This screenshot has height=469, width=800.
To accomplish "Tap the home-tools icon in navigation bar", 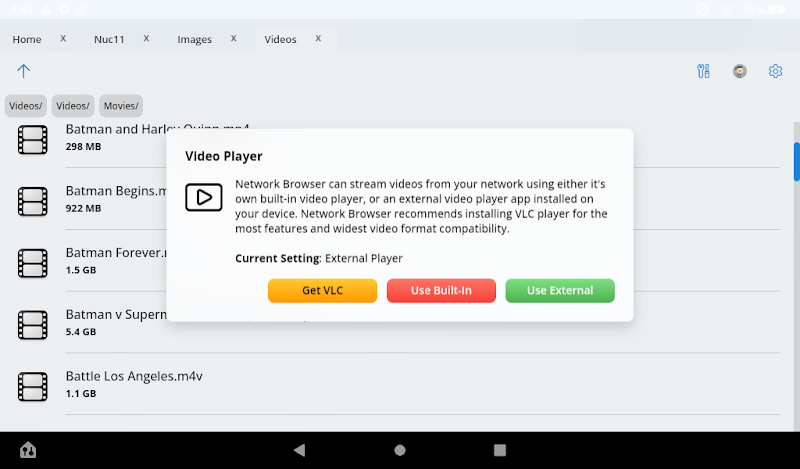I will (x=28, y=450).
